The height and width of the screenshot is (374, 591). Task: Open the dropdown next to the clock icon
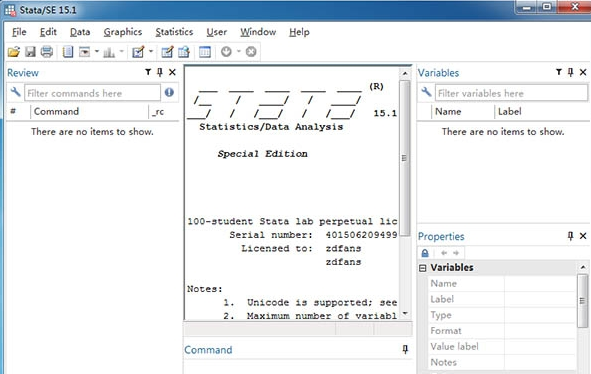239,51
